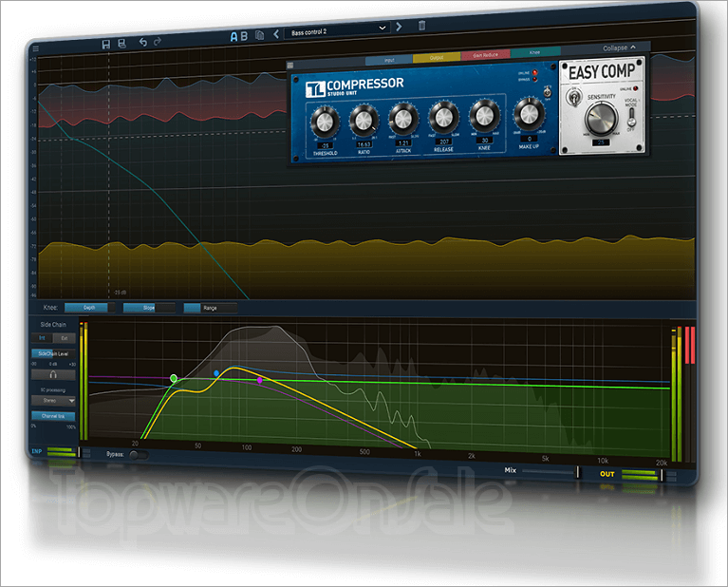
Task: Switch to B preset state
Action: (x=244, y=36)
